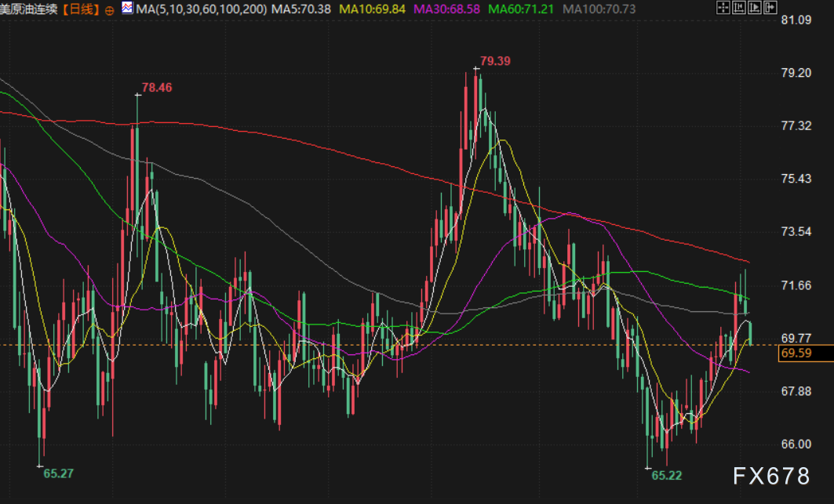Open the 日线 period selector
Image resolution: width=834 pixels, height=504 pixels.
click(x=82, y=10)
